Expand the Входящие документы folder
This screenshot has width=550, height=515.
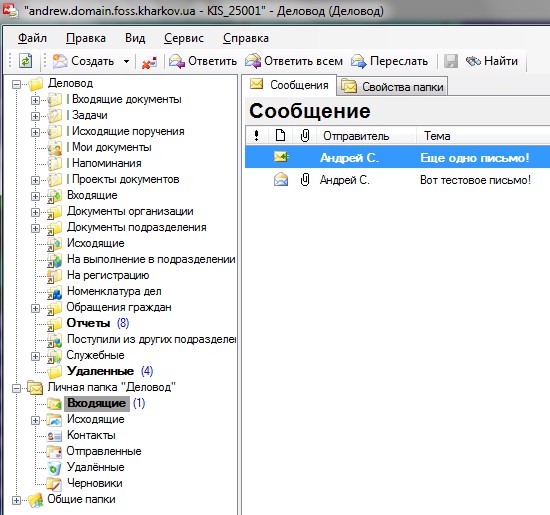pos(35,100)
